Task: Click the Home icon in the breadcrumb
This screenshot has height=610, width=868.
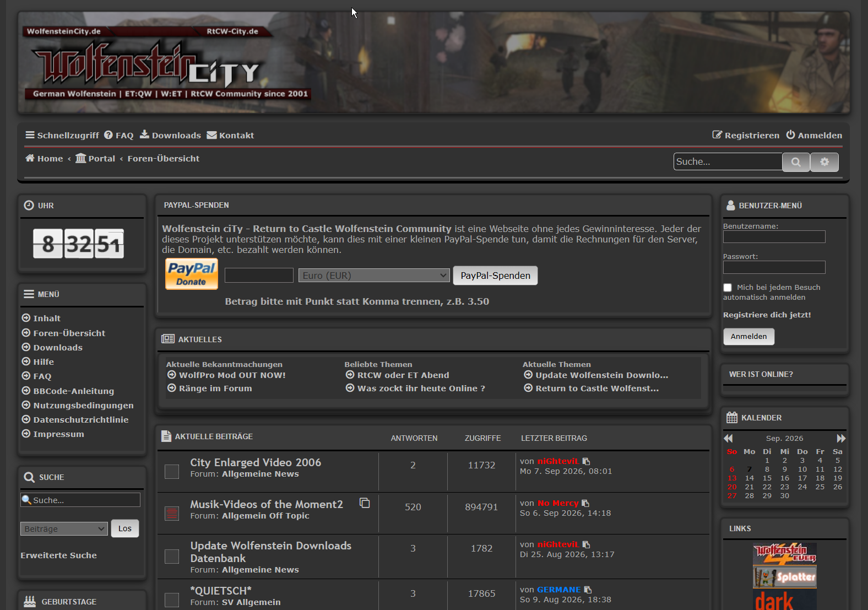Action: (x=30, y=158)
